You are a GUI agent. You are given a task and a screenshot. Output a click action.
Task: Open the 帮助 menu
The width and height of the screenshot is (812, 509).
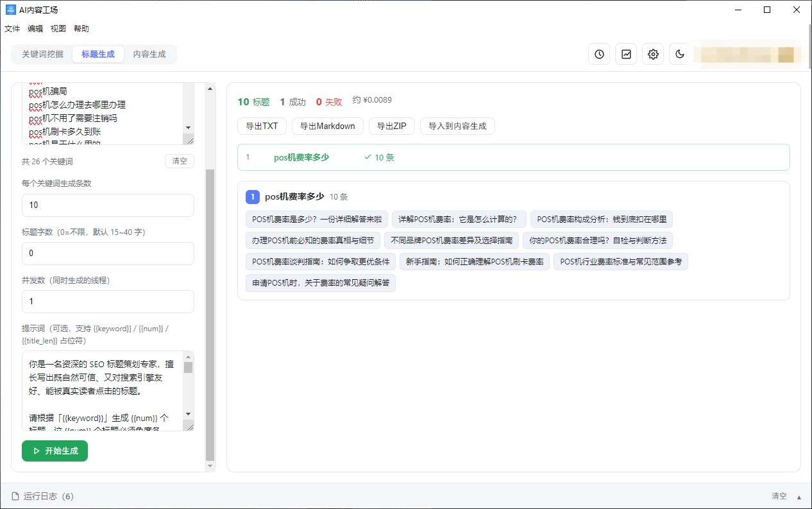click(81, 29)
